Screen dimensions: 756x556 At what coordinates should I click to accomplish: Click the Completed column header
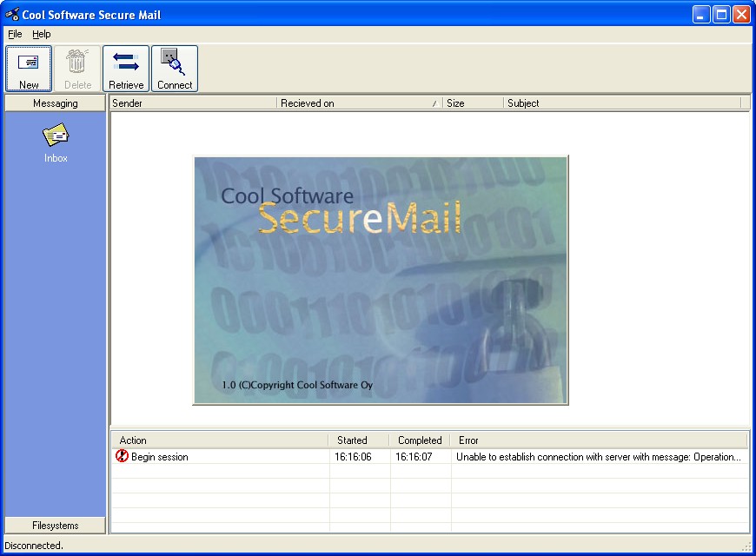[x=420, y=440]
